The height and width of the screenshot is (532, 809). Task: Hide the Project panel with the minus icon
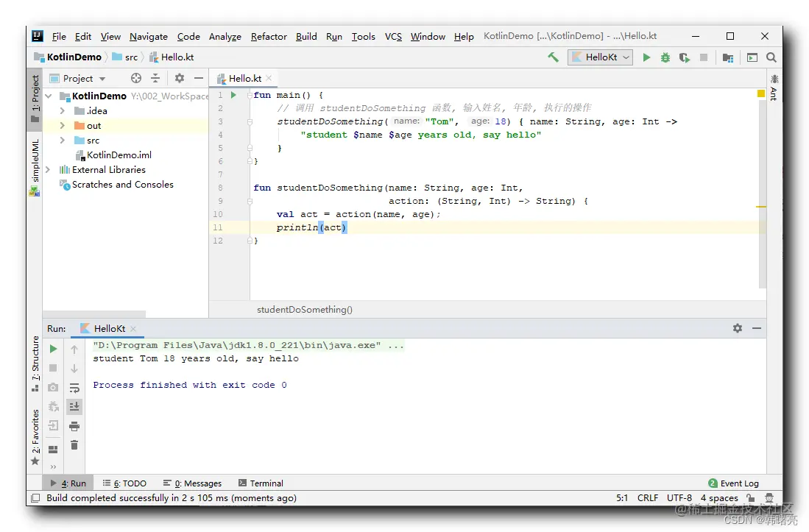pos(199,78)
